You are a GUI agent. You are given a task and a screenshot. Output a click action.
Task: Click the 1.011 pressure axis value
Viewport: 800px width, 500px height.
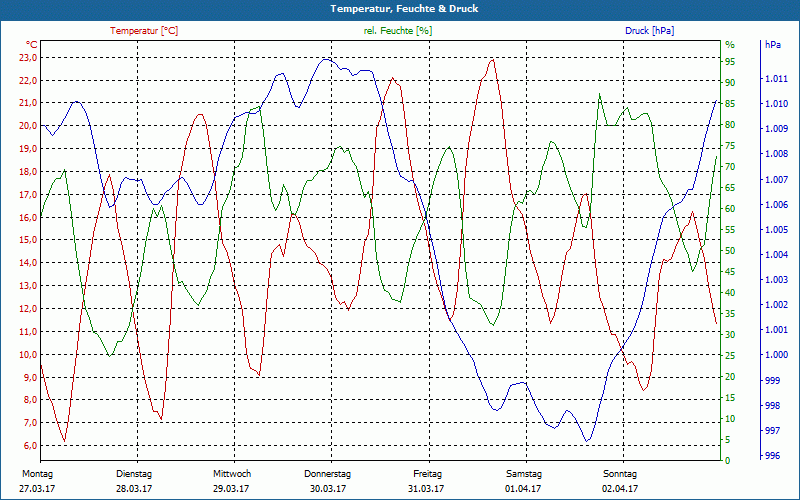776,79
